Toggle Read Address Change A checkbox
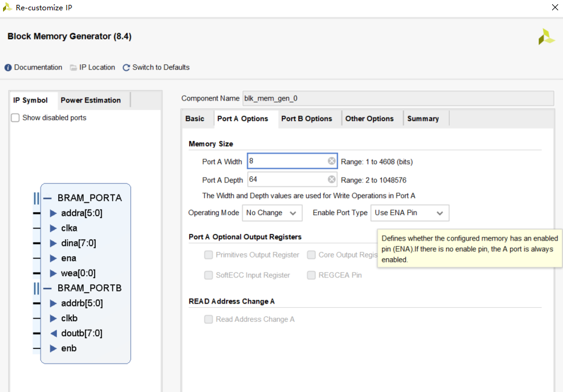563x392 pixels. pyautogui.click(x=208, y=319)
